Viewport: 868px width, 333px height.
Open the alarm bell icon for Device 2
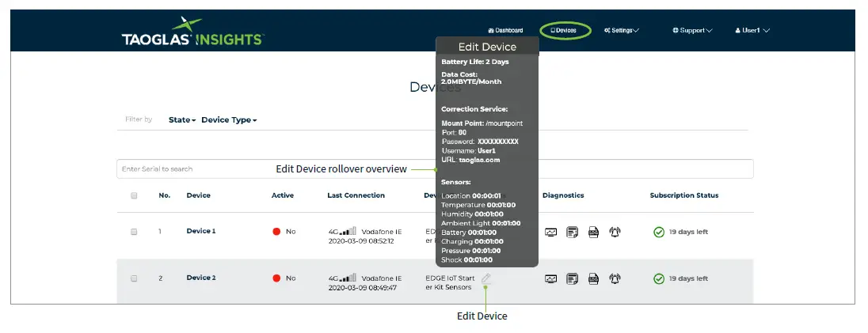click(x=615, y=278)
